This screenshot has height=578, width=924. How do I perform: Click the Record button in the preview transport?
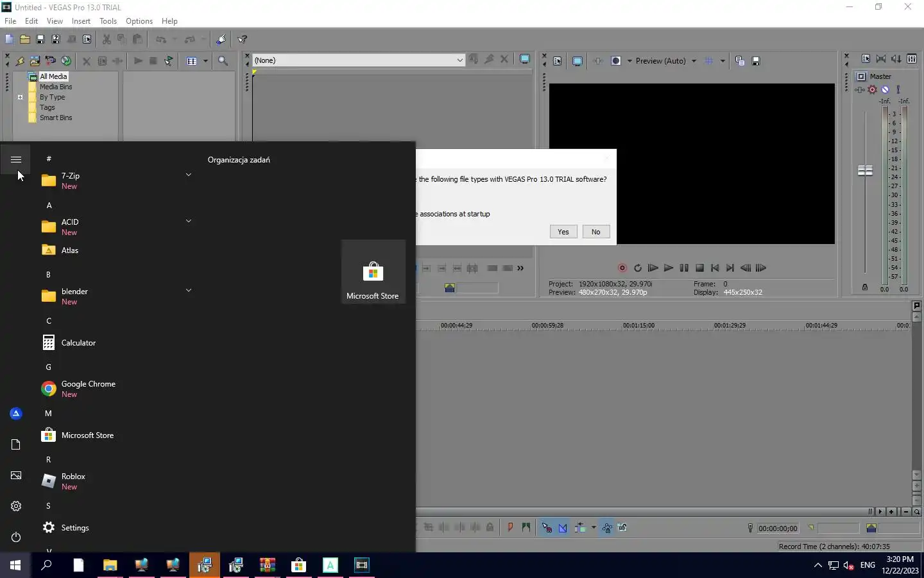pyautogui.click(x=622, y=268)
